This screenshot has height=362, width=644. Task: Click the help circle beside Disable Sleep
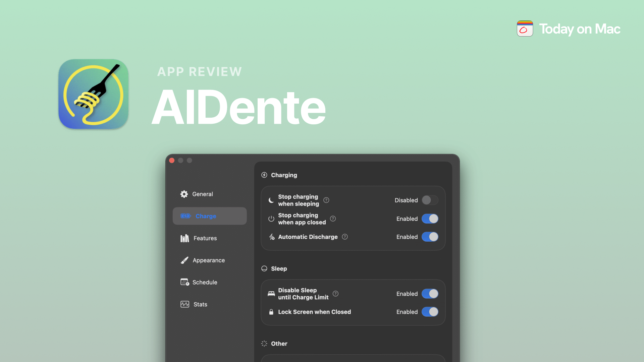point(336,294)
